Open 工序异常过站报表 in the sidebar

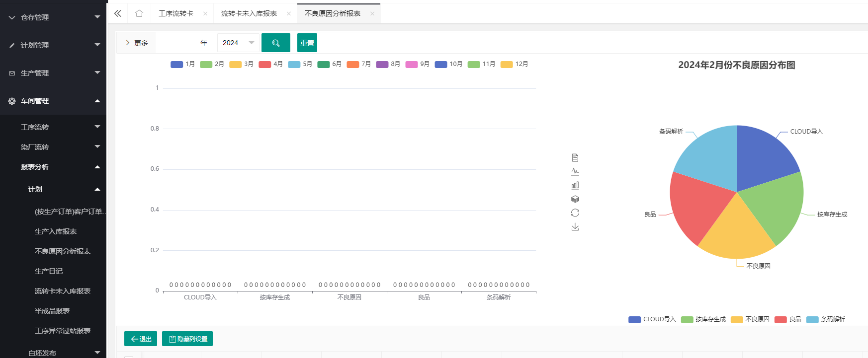click(63, 331)
